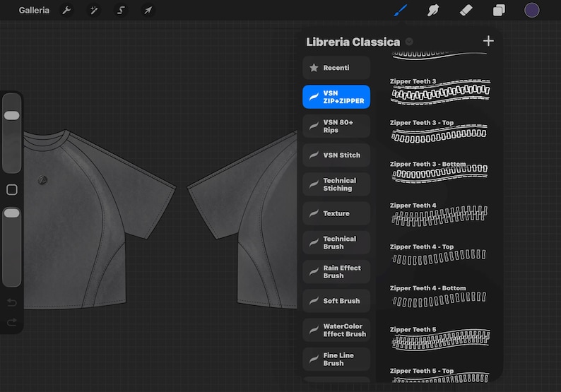Select the Technical Stiching brush set

coord(336,184)
